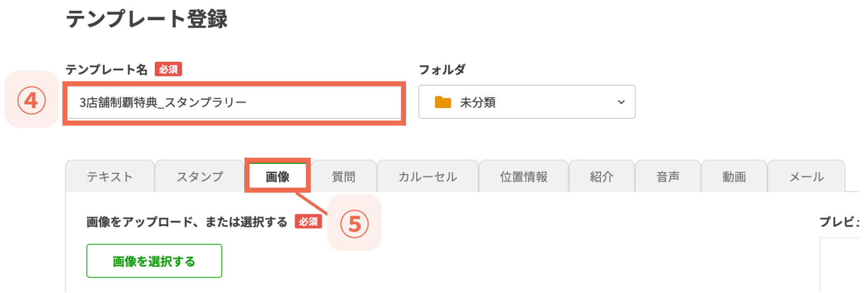
Task: Click the 必須 badge beside テンプレート名
Action: [168, 69]
